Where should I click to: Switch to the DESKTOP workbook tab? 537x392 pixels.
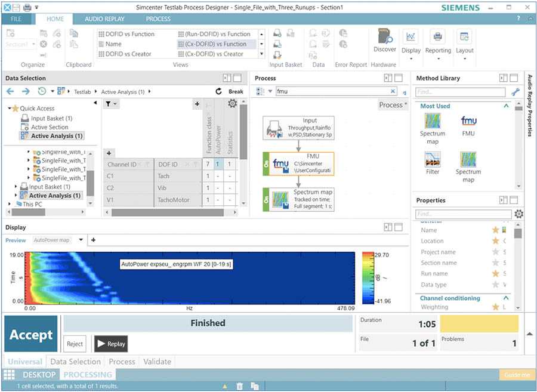[39, 375]
